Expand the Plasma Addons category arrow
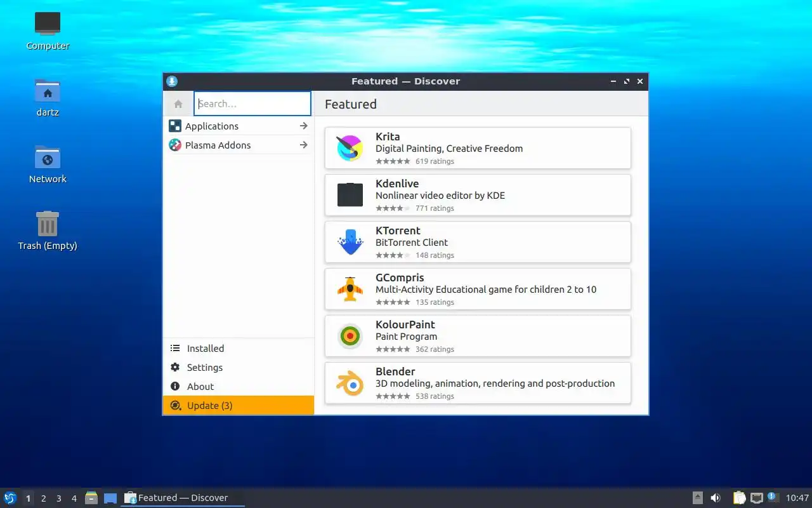 [304, 145]
